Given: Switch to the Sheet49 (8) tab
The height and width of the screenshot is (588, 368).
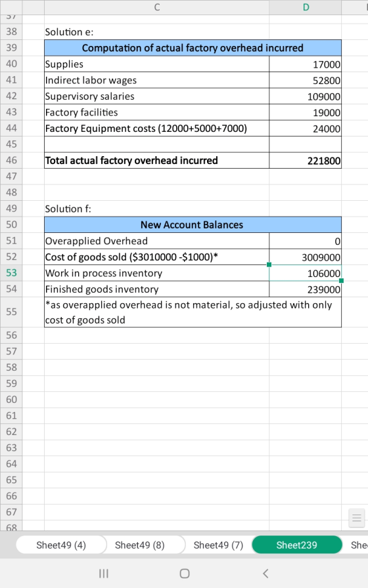Looking at the screenshot, I should point(140,545).
